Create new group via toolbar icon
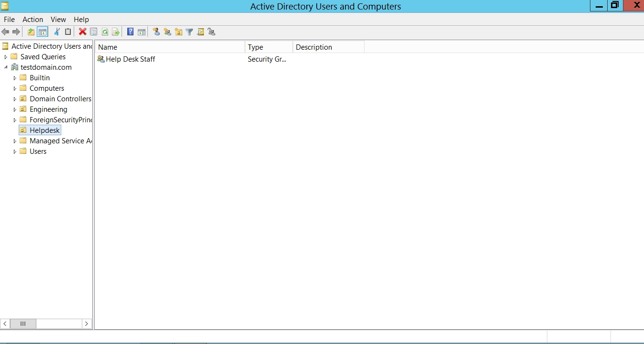The height and width of the screenshot is (344, 644). [x=167, y=32]
